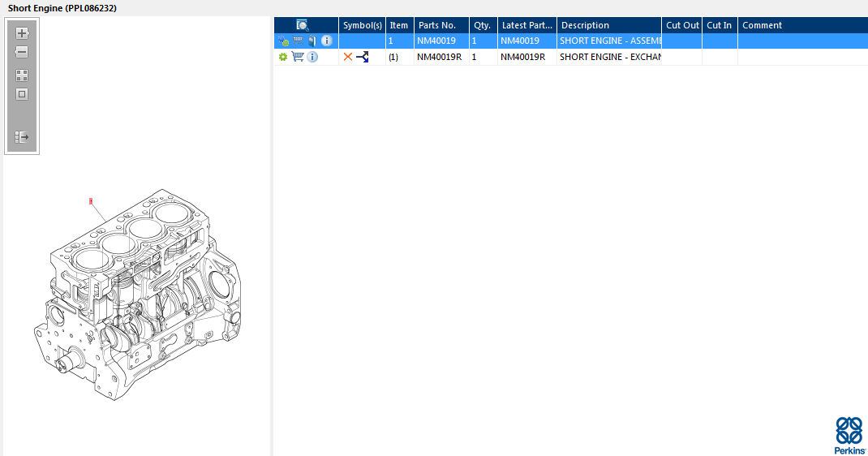Select parts number NM40019R cell
The image size is (868, 456).
pyautogui.click(x=440, y=57)
